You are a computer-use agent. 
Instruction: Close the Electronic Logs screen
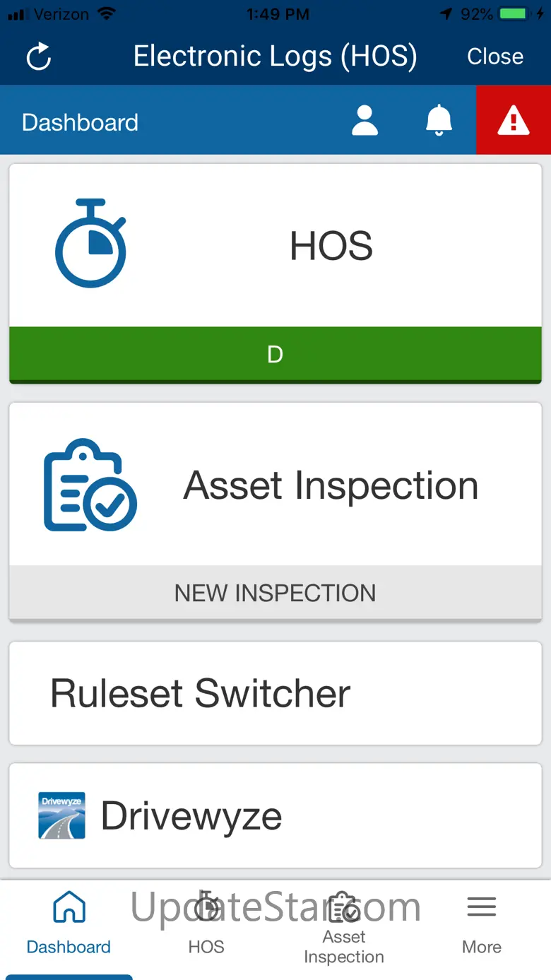tap(495, 57)
